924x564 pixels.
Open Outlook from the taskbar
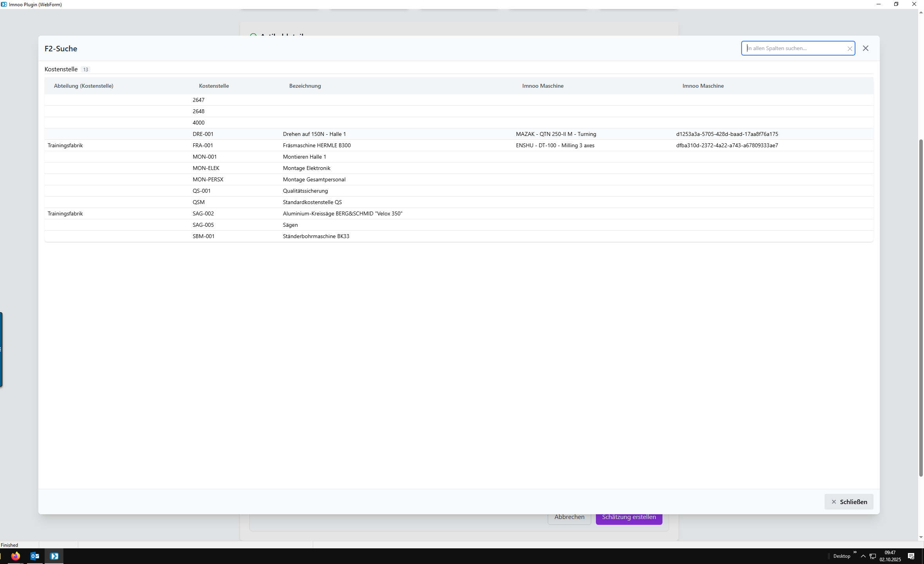coord(35,556)
